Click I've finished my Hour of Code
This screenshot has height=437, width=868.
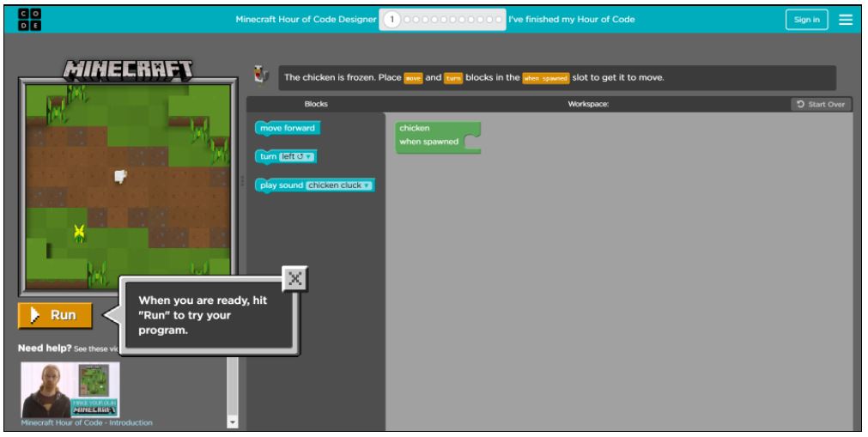tap(571, 20)
